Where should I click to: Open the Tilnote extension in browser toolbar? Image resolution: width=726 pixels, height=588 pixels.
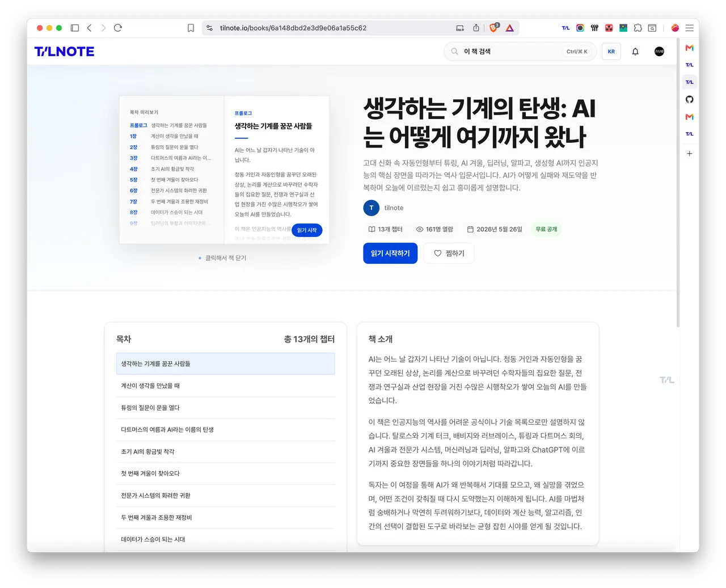point(565,28)
